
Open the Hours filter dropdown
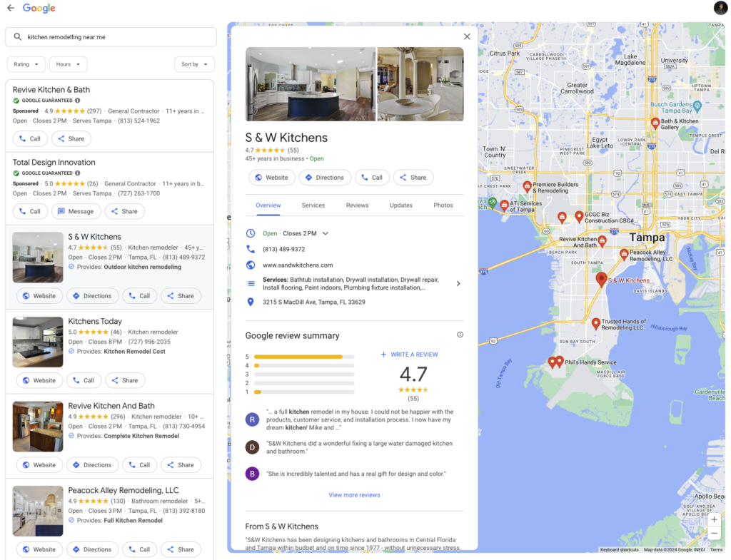click(68, 64)
